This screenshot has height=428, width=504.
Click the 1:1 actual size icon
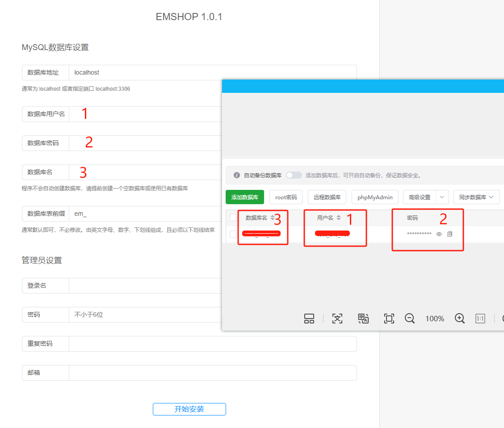coord(480,319)
